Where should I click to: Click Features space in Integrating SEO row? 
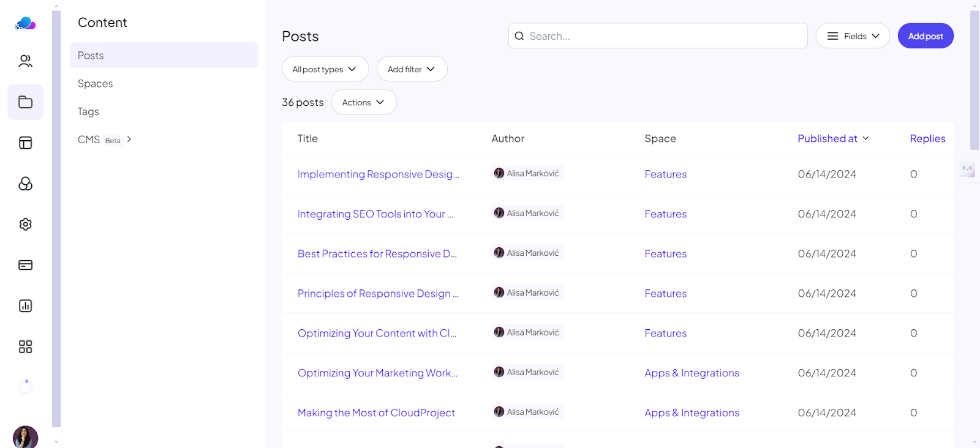665,214
